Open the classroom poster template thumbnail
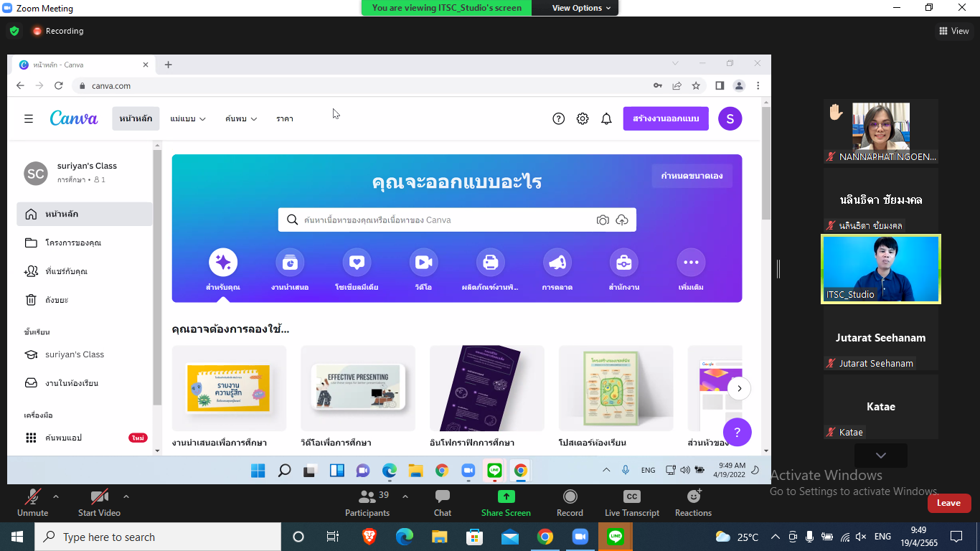This screenshot has width=980, height=551. coord(616,388)
